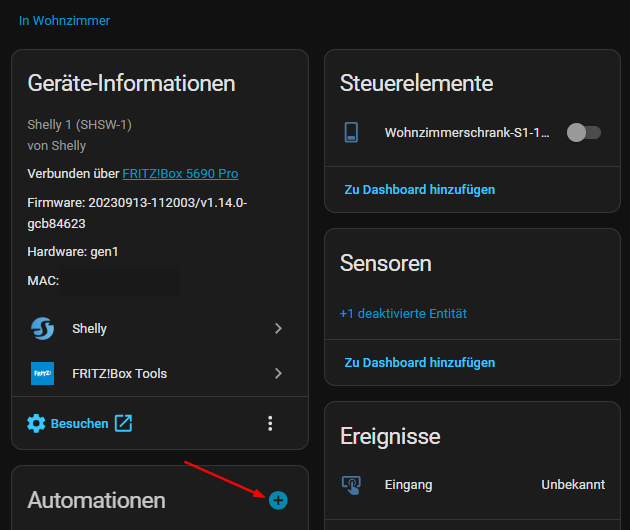This screenshot has width=630, height=530.
Task: Add Steuerelemente to dashboard
Action: [419, 189]
